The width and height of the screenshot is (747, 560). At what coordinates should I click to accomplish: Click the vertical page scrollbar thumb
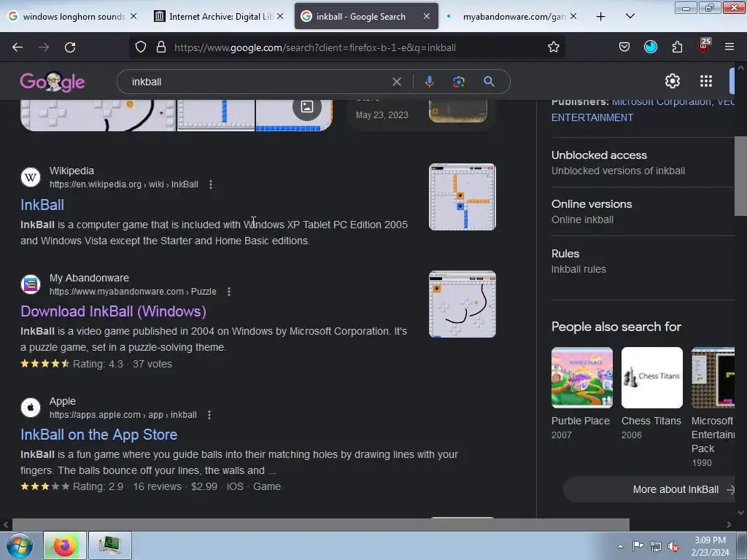point(740,176)
